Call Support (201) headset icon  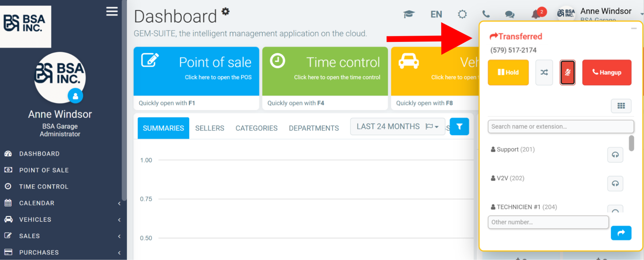(x=615, y=155)
